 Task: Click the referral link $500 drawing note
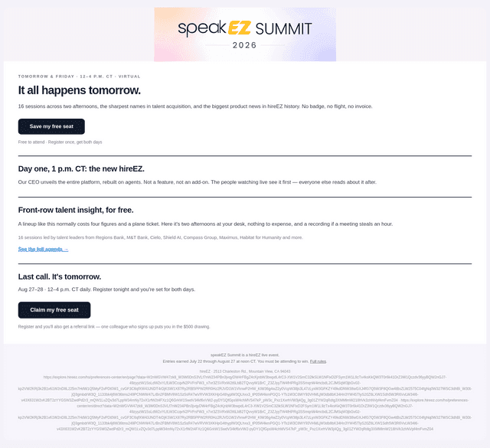pyautogui.click(x=114, y=327)
